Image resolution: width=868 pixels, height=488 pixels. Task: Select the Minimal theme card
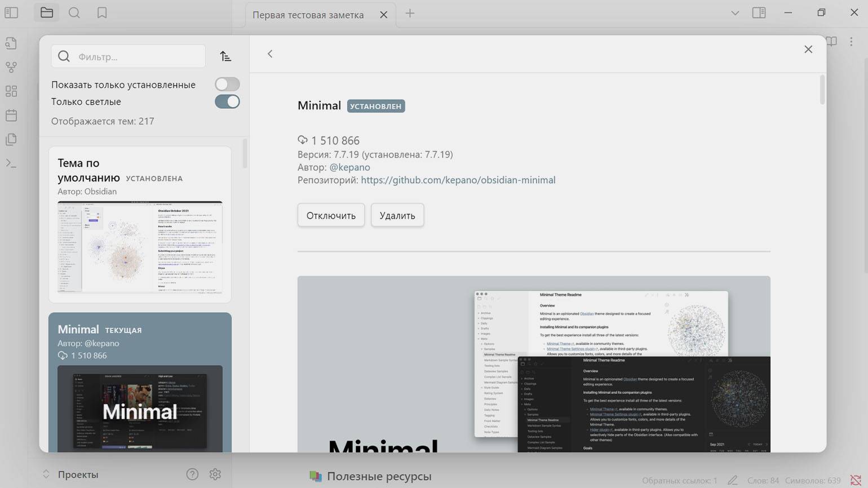click(140, 382)
